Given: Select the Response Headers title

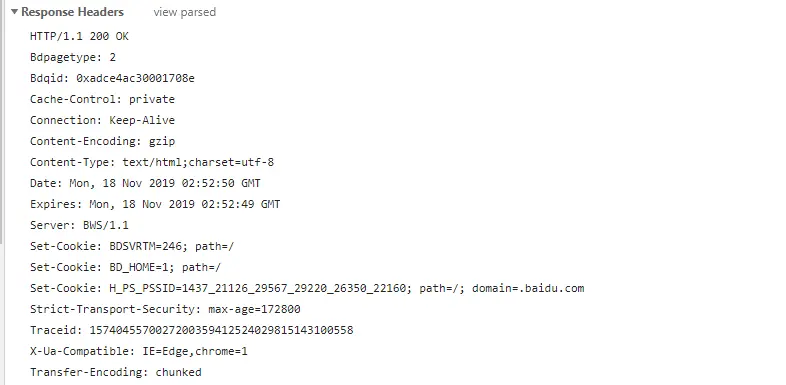Looking at the screenshot, I should click(73, 12).
